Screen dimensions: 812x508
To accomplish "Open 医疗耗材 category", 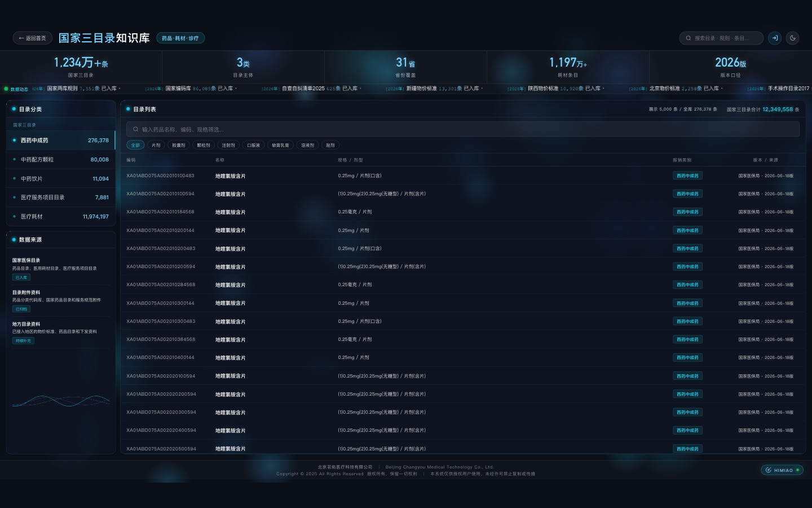I will [61, 217].
